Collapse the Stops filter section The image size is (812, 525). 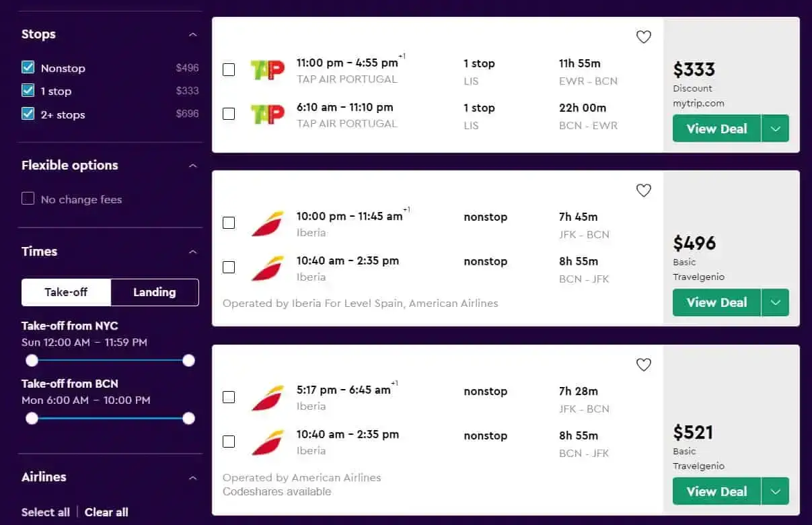point(193,34)
